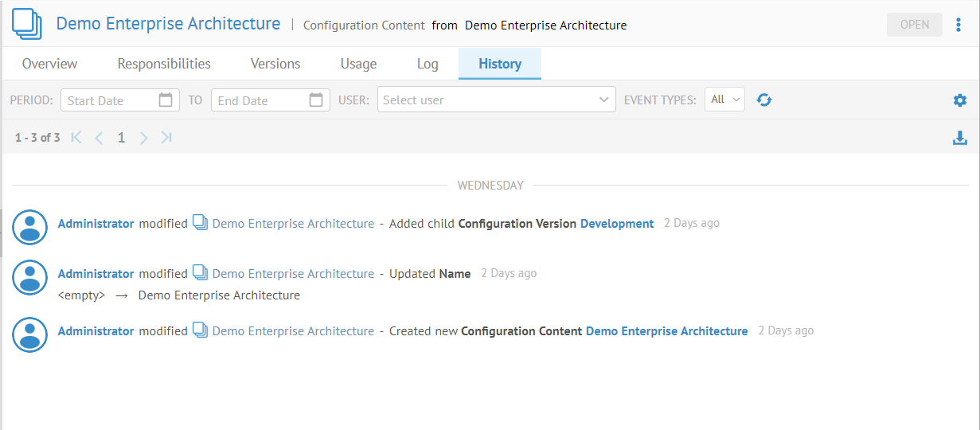Click Administrator avatar in first history entry

30,228
